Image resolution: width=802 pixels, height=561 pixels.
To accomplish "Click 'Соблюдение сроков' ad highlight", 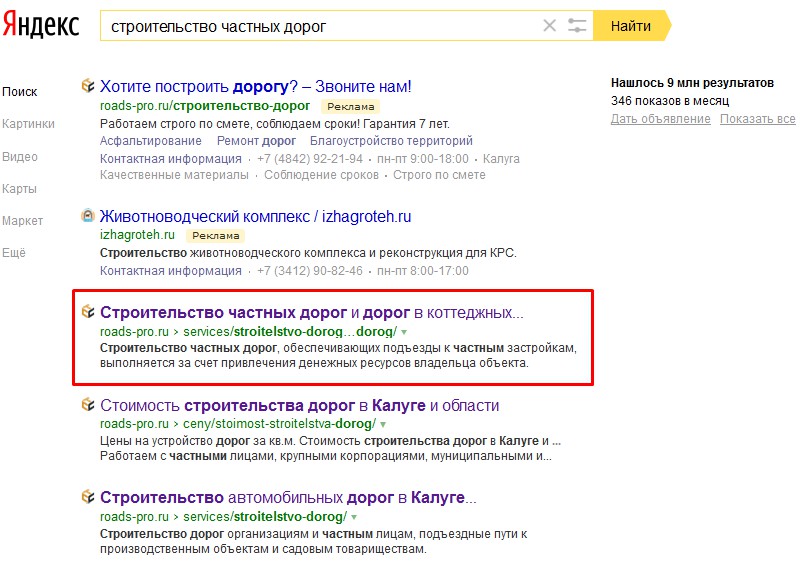I will tap(321, 175).
